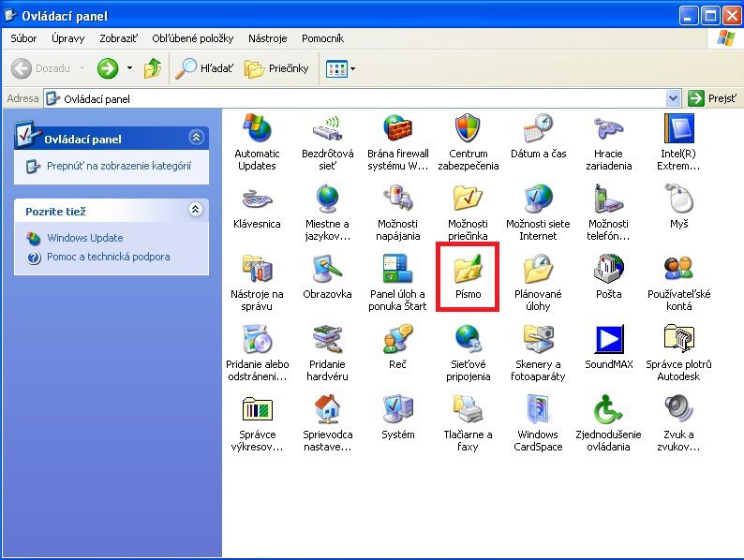Open Reč speech settings icon
The image size is (744, 560).
[x=397, y=347]
